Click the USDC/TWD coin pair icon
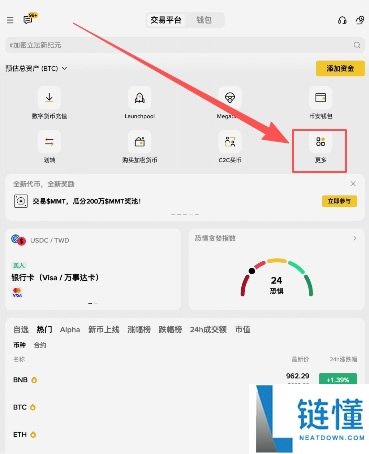369x454 pixels. click(x=18, y=240)
